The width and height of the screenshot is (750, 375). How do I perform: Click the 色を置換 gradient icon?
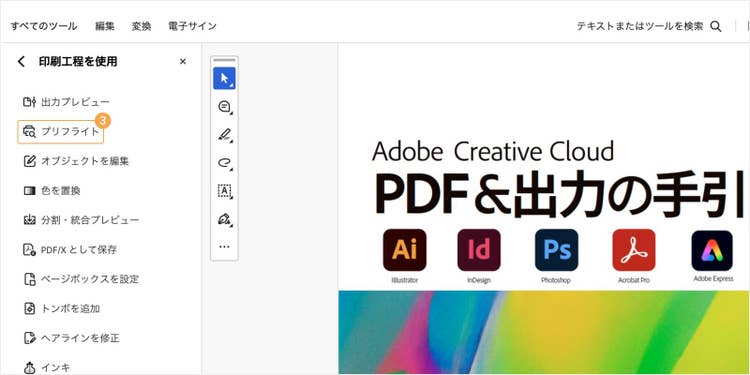pos(30,191)
